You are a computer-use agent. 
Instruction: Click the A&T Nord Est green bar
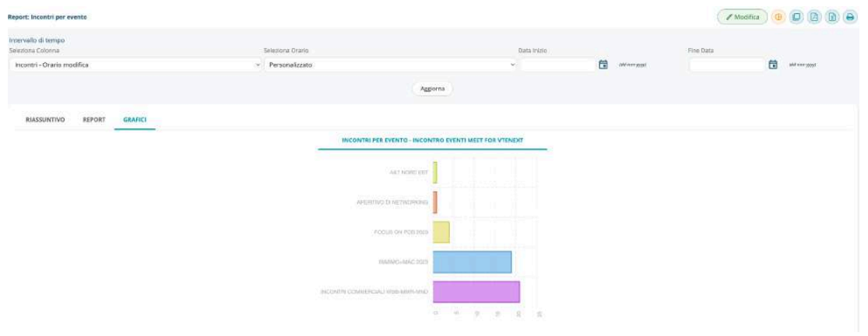435,173
